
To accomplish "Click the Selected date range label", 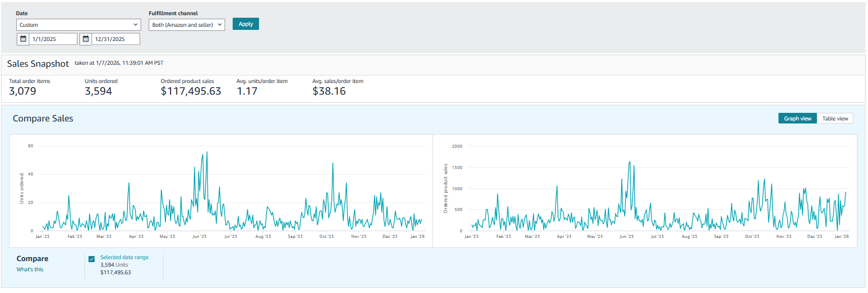I will click(124, 257).
